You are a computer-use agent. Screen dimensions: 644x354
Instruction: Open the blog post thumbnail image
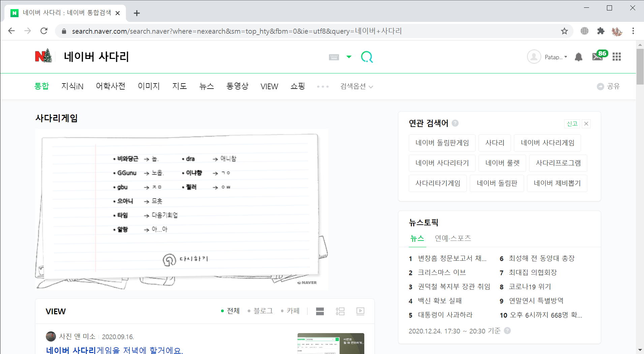[331, 344]
